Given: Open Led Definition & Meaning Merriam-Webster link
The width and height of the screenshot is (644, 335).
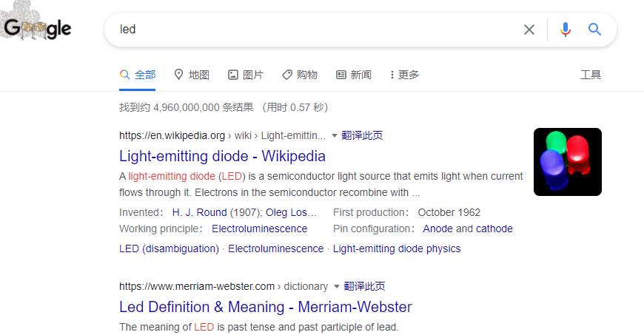Looking at the screenshot, I should 265,307.
